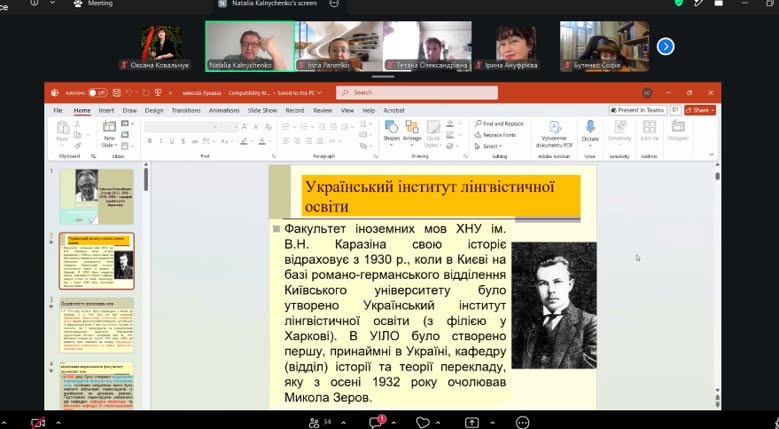This screenshot has width=779, height=429.
Task: Start presentation from beginning icon in title bar
Action: click(158, 93)
